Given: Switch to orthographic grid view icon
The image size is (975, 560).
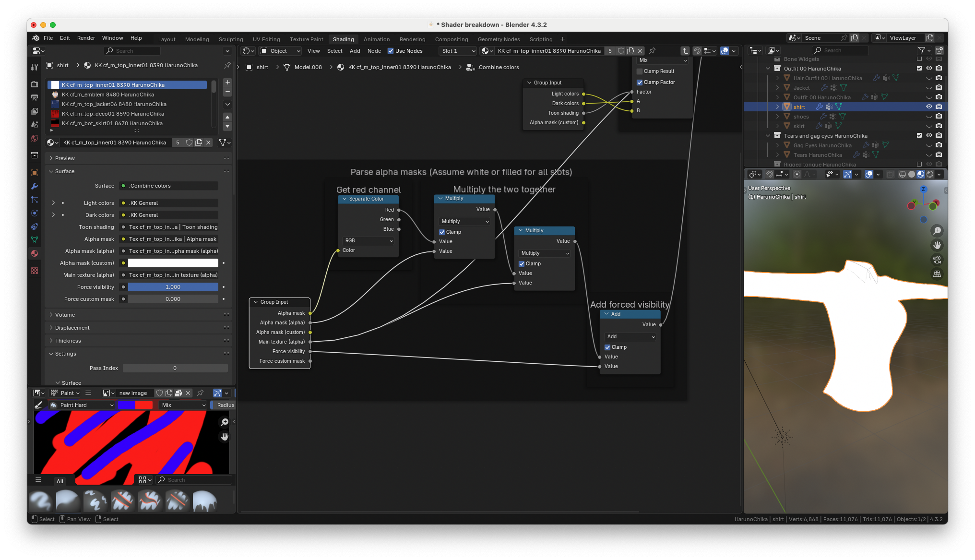Looking at the screenshot, I should [937, 274].
